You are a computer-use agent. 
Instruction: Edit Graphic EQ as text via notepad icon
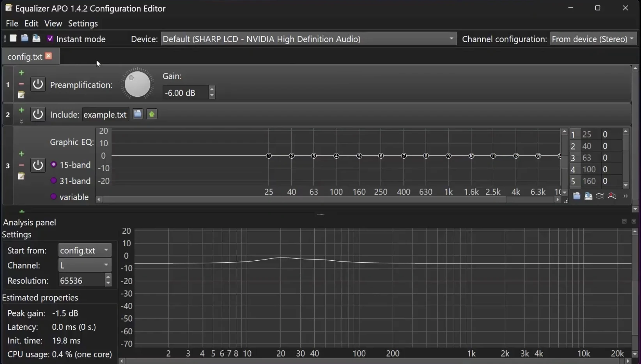pos(21,177)
